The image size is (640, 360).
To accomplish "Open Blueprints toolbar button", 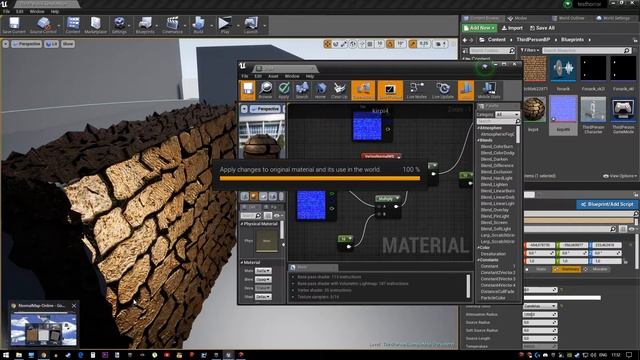I will pyautogui.click(x=145, y=24).
